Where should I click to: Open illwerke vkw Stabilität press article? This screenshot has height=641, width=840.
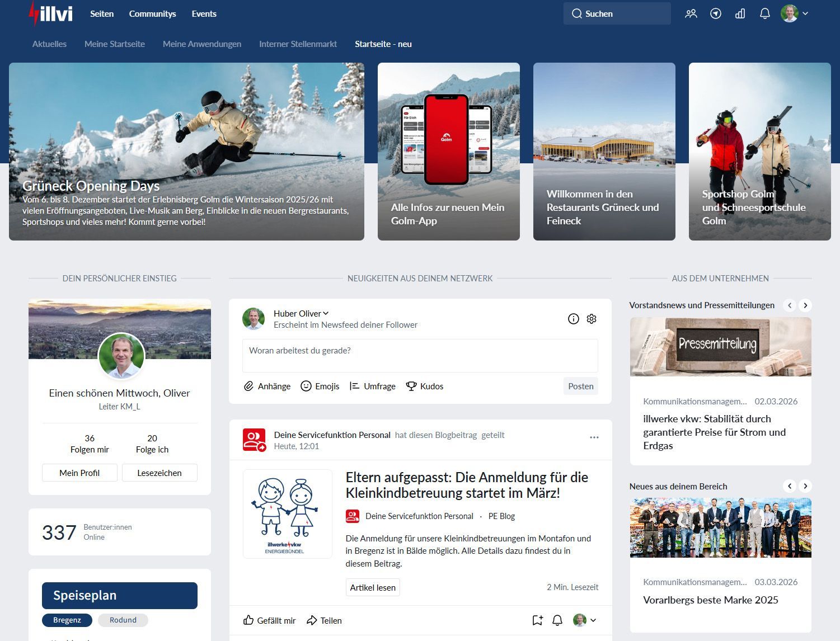click(715, 432)
